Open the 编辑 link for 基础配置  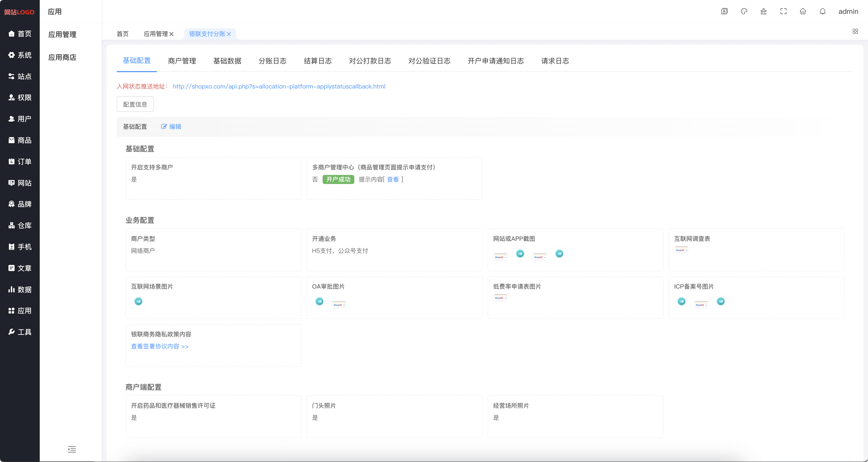point(171,127)
